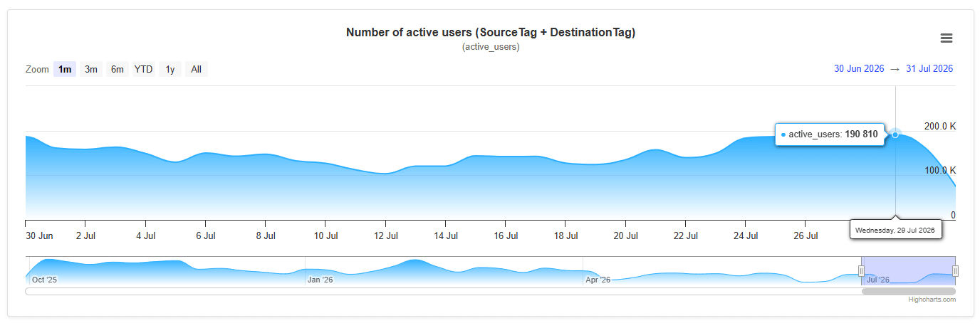The image size is (980, 328).
Task: Click the scrollbar track near Oct '25
Action: coord(44,291)
